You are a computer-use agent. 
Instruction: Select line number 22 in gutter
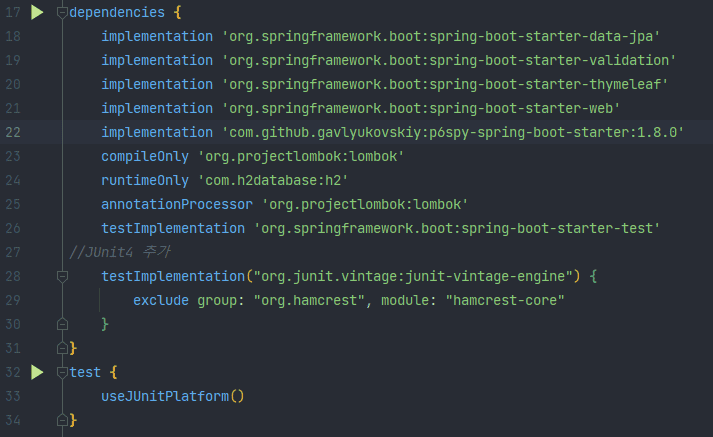tap(13, 132)
